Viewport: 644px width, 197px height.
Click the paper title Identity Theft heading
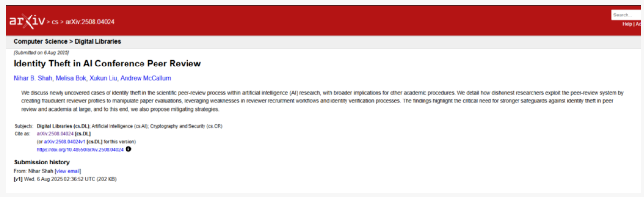pyautogui.click(x=107, y=64)
